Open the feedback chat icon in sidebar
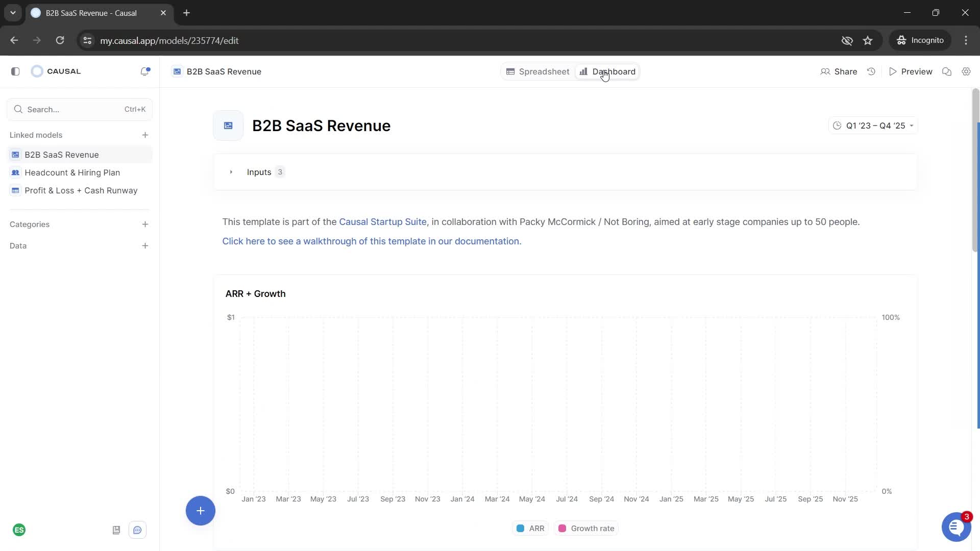Viewport: 980px width, 551px height. (x=138, y=530)
